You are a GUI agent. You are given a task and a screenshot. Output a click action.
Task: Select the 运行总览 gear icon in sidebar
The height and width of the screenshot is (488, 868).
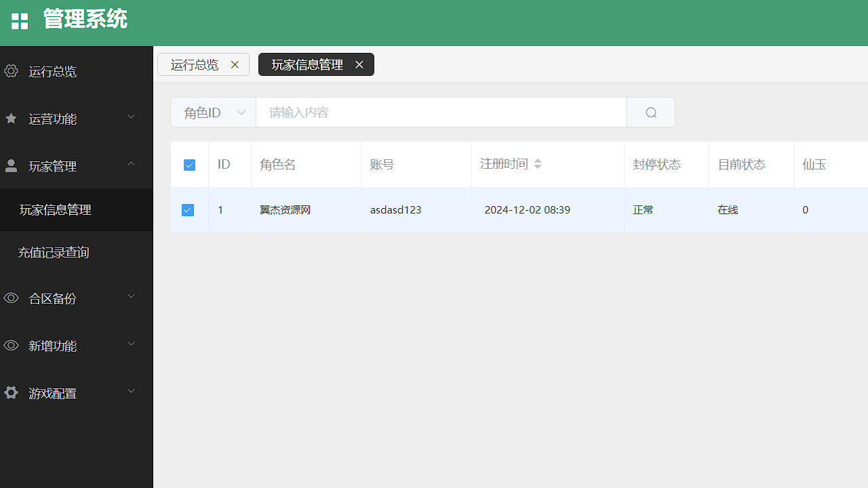(x=10, y=70)
